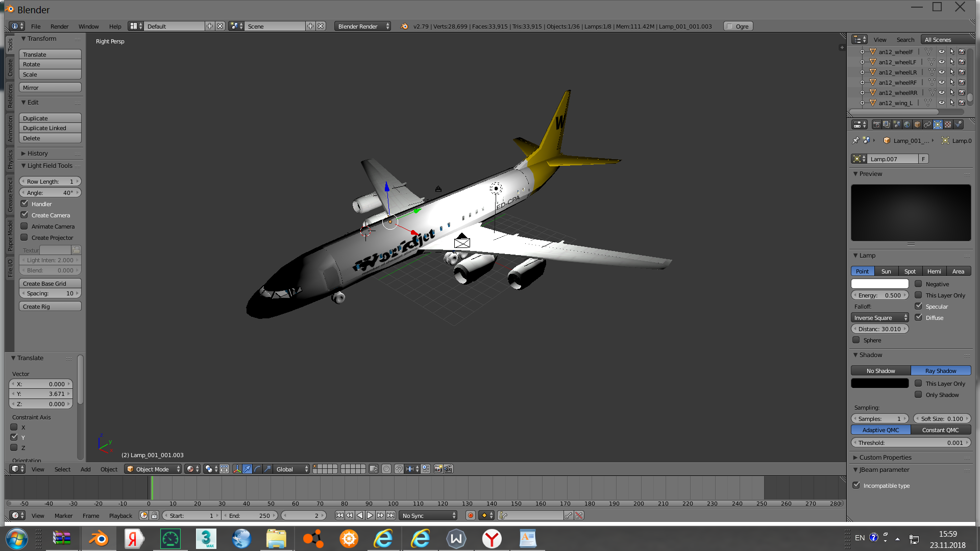
Task: Jump to last frame in timeline
Action: (x=390, y=515)
